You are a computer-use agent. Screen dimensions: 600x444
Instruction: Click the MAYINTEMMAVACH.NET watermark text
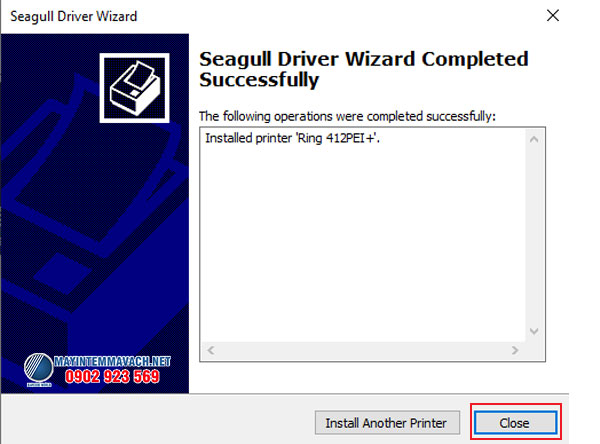point(112,361)
